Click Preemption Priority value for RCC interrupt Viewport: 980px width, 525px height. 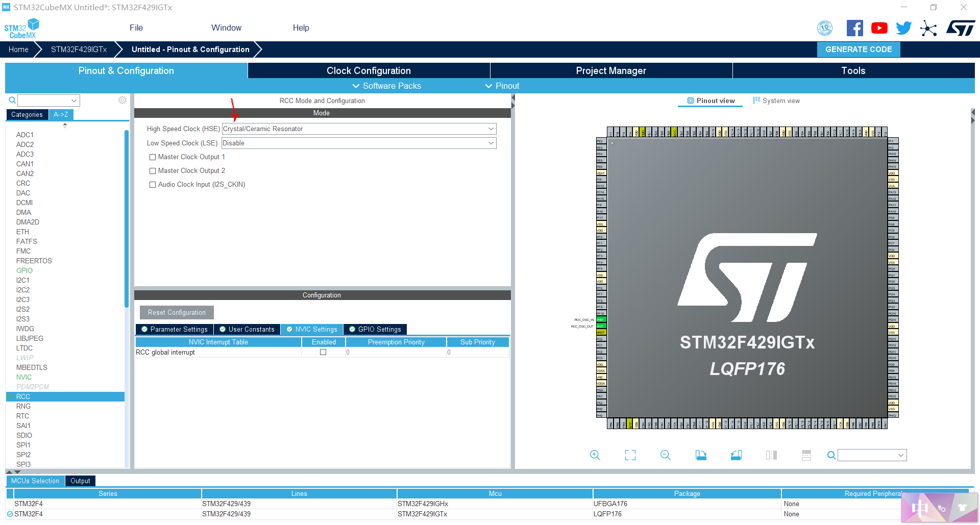coord(396,353)
